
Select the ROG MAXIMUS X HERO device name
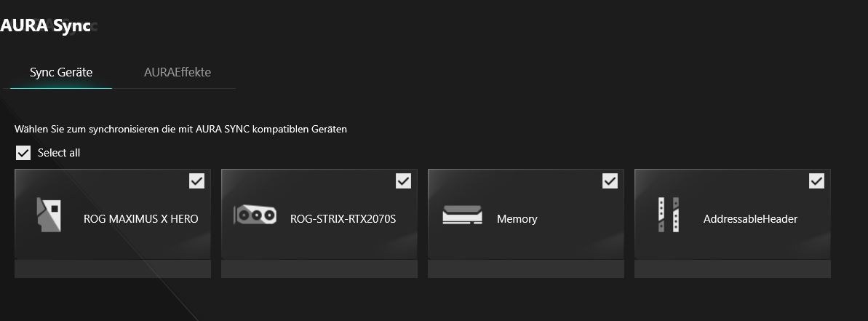click(x=140, y=218)
